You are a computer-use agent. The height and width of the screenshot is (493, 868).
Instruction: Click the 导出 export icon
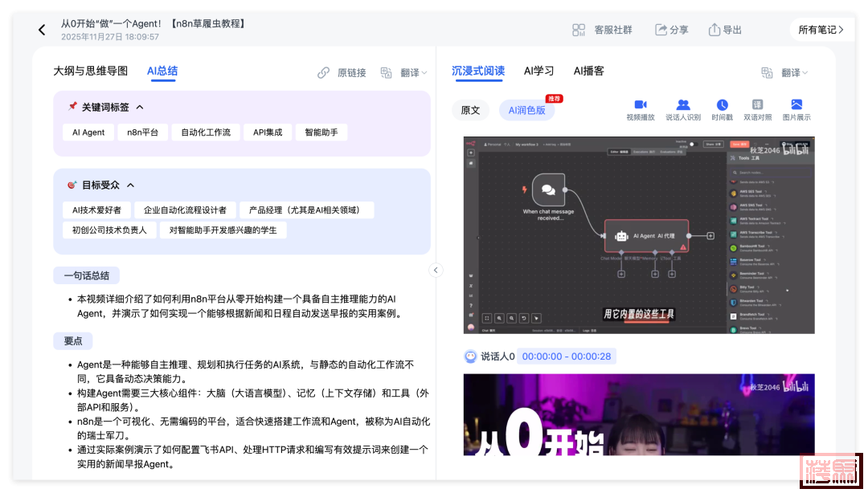tap(714, 30)
